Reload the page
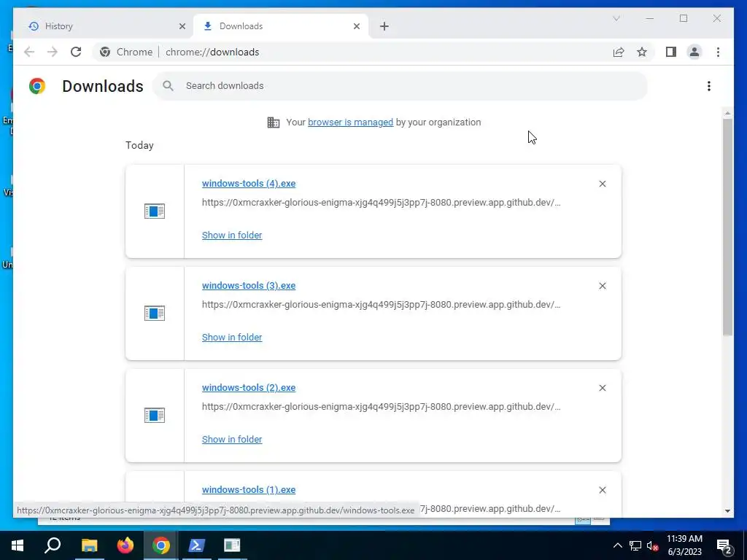The height and width of the screenshot is (560, 747). coord(76,52)
